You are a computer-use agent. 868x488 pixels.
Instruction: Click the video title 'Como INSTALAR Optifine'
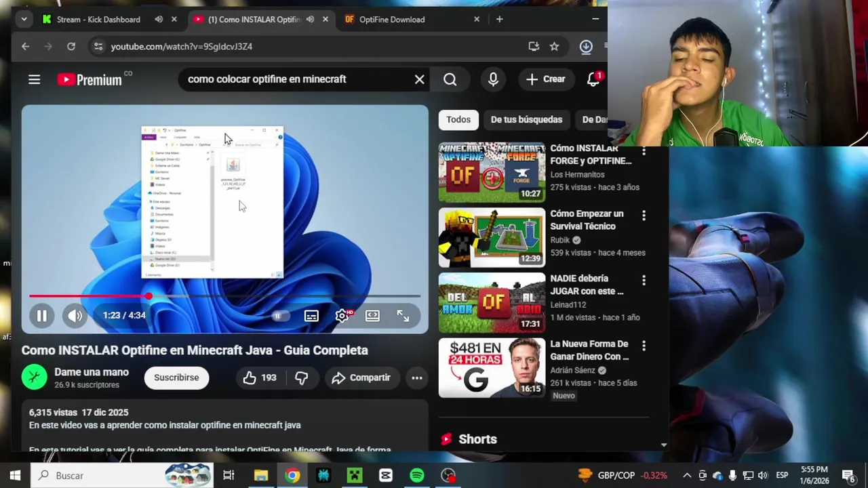tap(195, 350)
